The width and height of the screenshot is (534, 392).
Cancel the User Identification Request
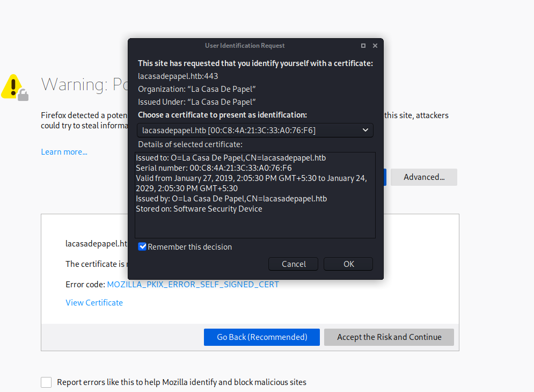pos(293,264)
